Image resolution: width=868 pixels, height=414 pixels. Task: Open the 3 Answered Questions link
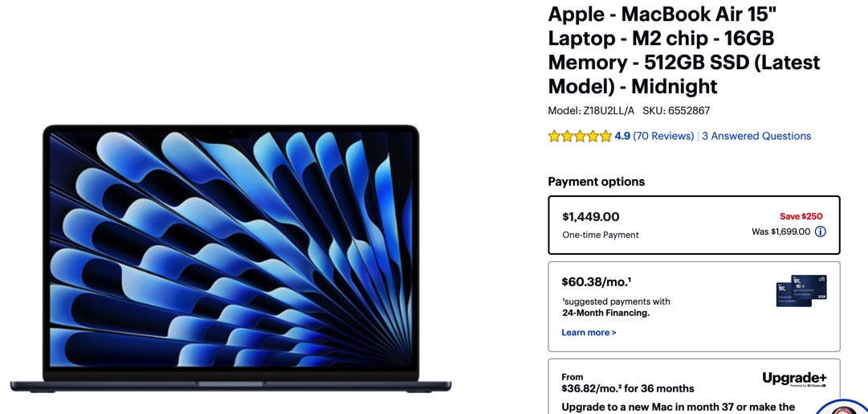(756, 136)
